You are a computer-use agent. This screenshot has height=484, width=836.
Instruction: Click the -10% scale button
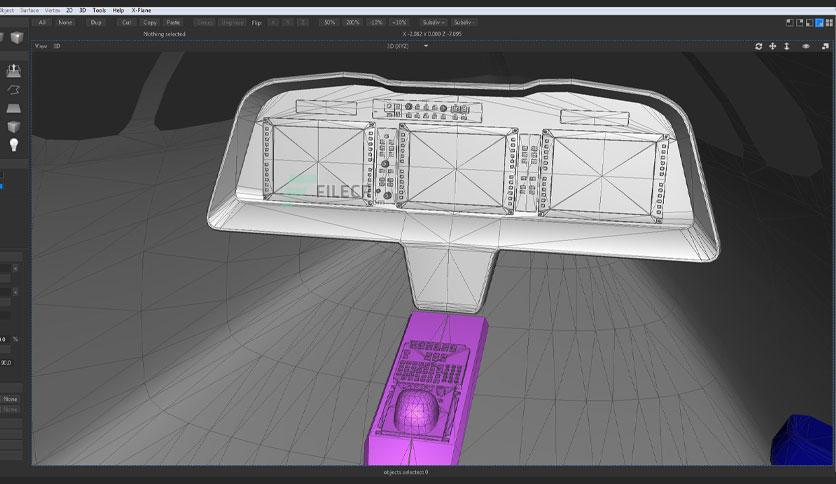click(376, 22)
